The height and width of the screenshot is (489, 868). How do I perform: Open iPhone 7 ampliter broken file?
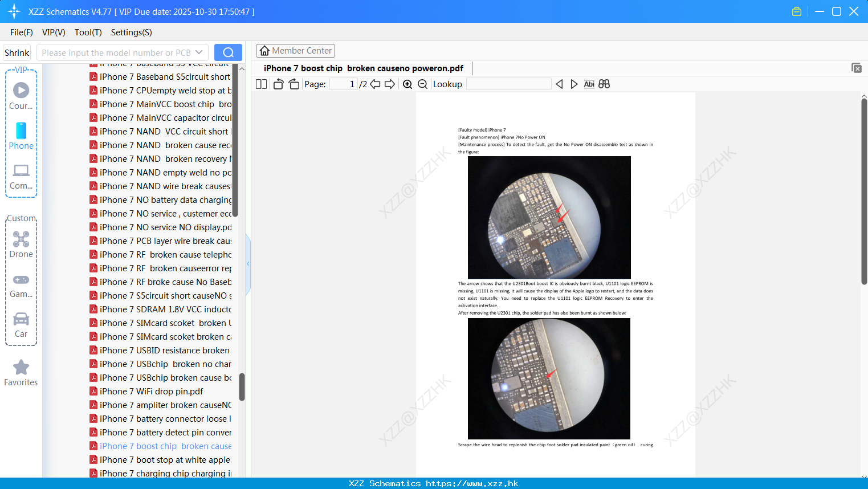pos(160,405)
